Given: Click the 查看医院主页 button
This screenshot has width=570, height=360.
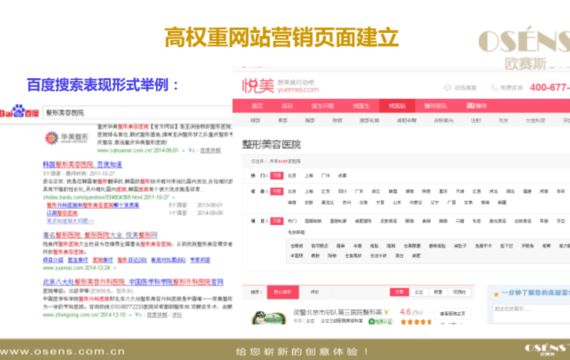Looking at the screenshot, I should point(453,313).
